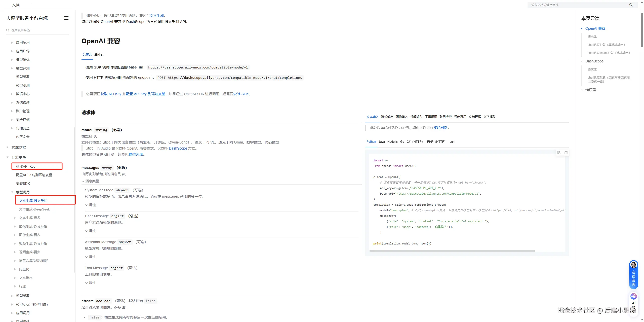Screen dimensions: 644x322
Task: Collapse the 消息类型 section chevron
Action: 83,181
